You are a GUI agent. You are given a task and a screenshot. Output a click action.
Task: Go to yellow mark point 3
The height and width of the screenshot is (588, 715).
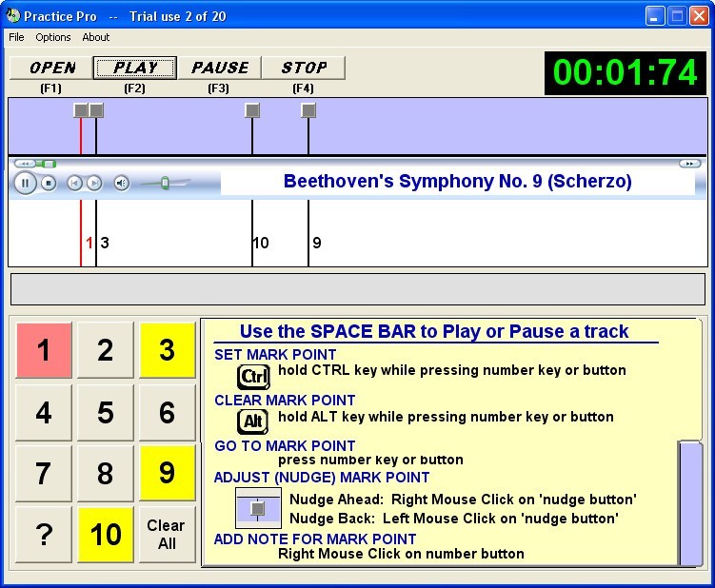click(168, 350)
